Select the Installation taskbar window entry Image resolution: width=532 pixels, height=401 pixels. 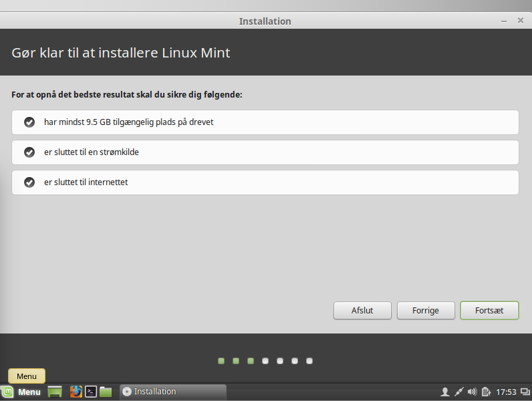click(173, 392)
